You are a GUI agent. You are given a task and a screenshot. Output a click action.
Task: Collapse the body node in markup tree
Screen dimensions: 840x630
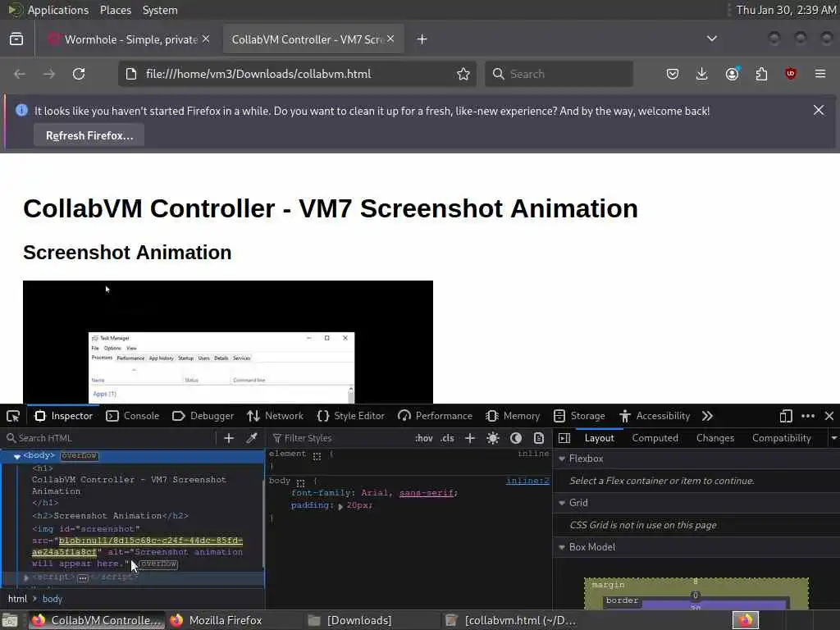tap(16, 456)
